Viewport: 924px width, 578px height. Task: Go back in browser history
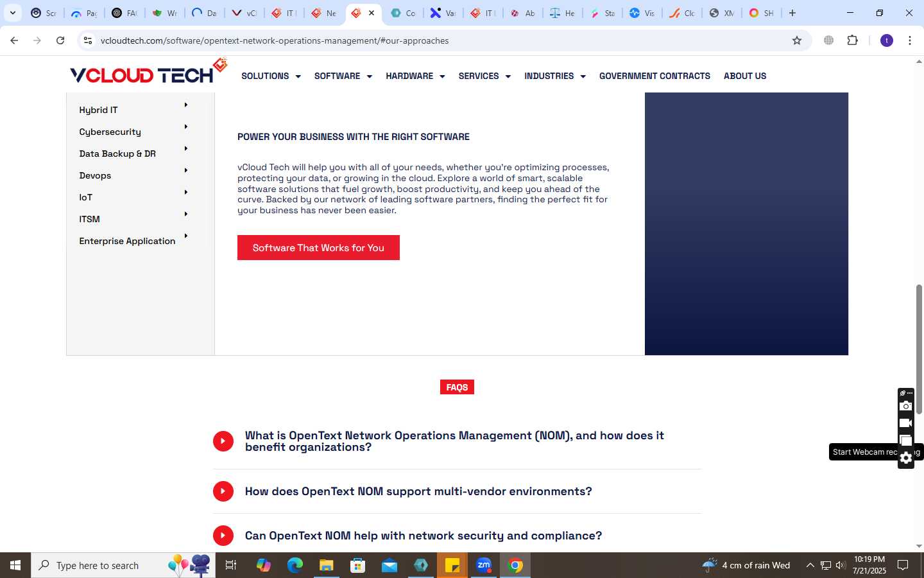pyautogui.click(x=14, y=40)
